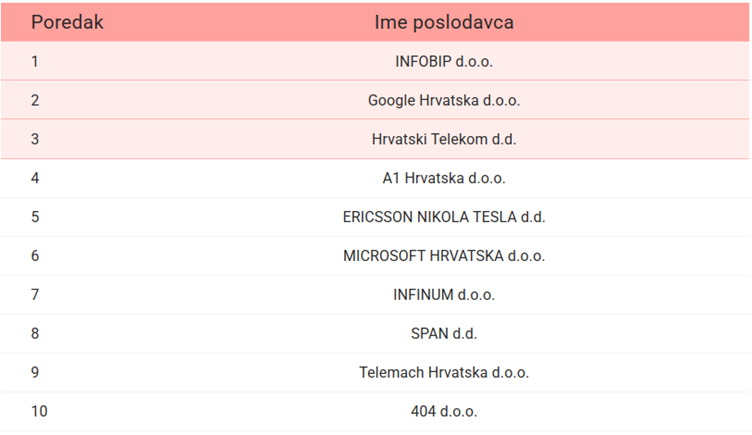Click rank number 10 cell

tap(39, 411)
